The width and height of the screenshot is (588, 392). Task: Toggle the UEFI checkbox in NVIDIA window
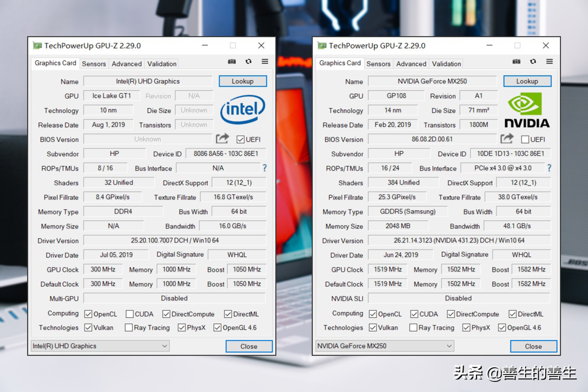tap(525, 139)
